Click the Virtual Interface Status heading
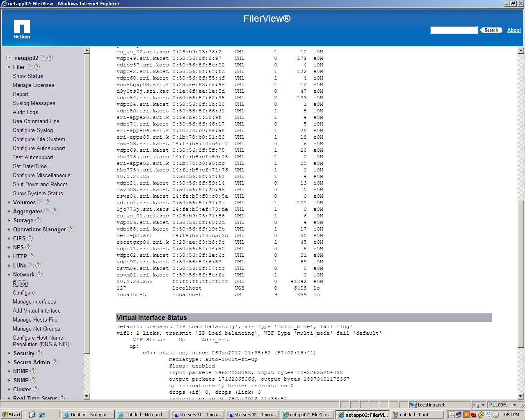Screen dimensions: 525x420 pyautogui.click(x=152, y=318)
